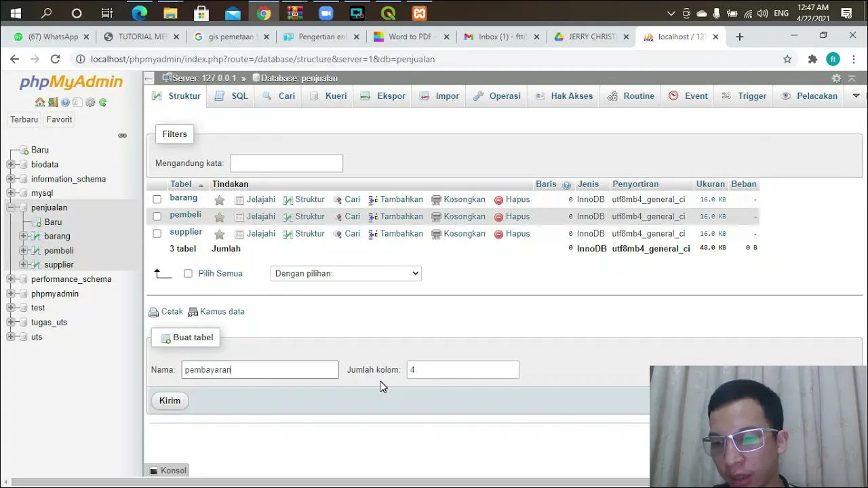
Task: Click the Mengandung kata filter field
Action: (286, 163)
